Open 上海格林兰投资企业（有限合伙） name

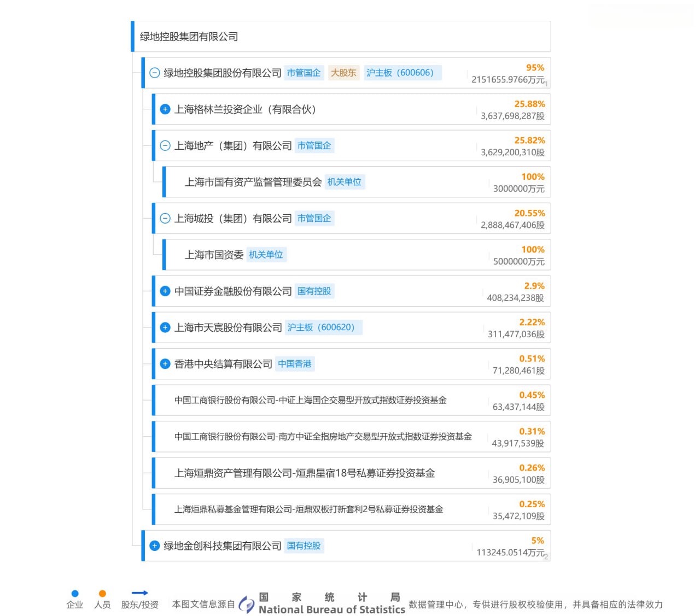[x=245, y=109]
